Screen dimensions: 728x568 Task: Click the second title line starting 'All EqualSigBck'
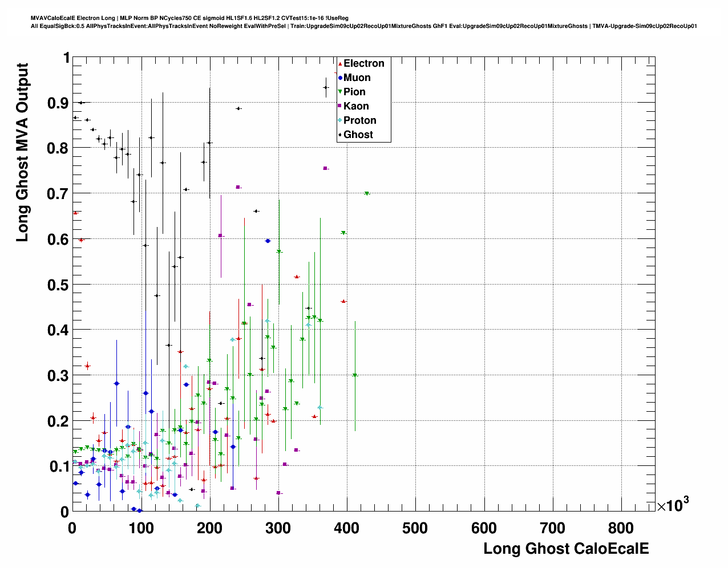(363, 26)
